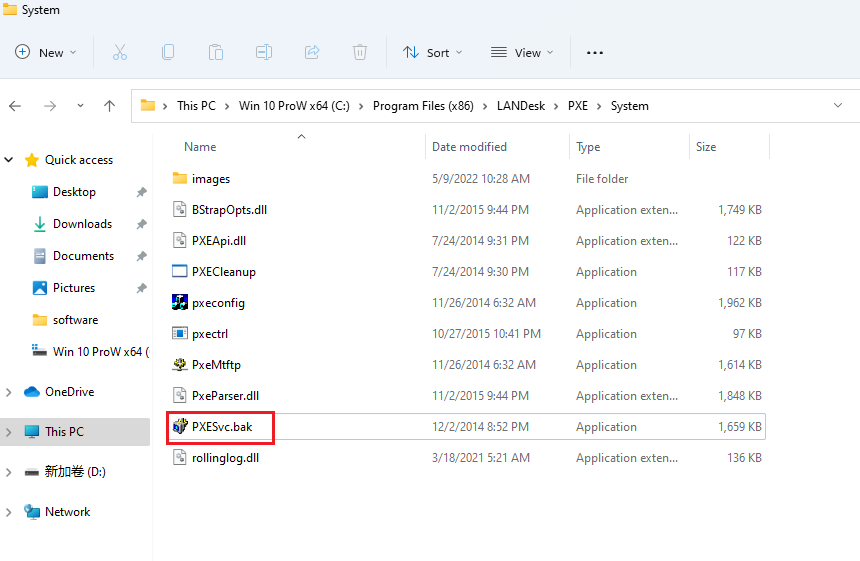
Task: Click Win 10 ProW x64 (C:) breadcrumb
Action: (x=294, y=106)
